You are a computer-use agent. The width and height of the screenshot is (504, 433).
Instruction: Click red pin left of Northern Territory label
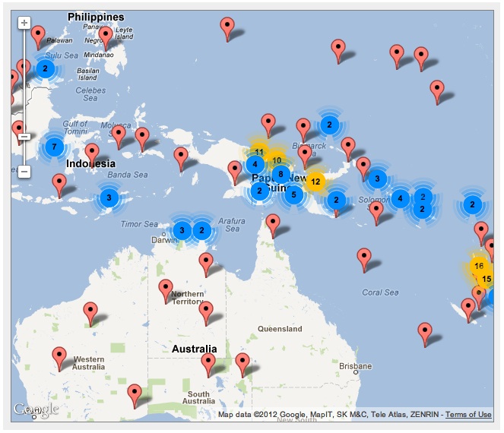click(166, 292)
